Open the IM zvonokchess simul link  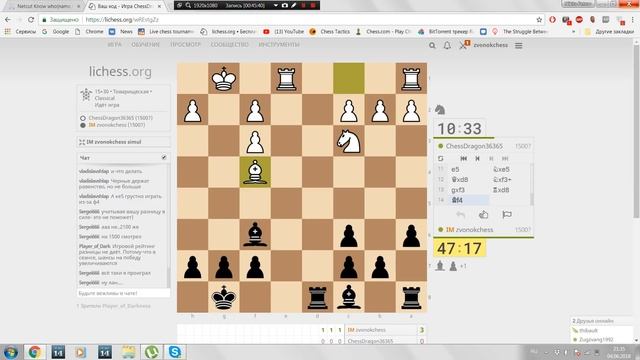coord(113,142)
